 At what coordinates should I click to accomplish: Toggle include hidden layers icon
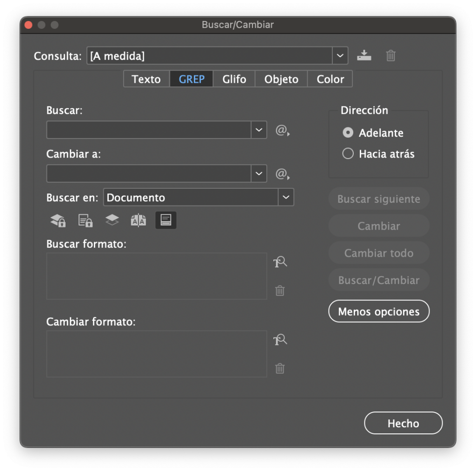[112, 220]
